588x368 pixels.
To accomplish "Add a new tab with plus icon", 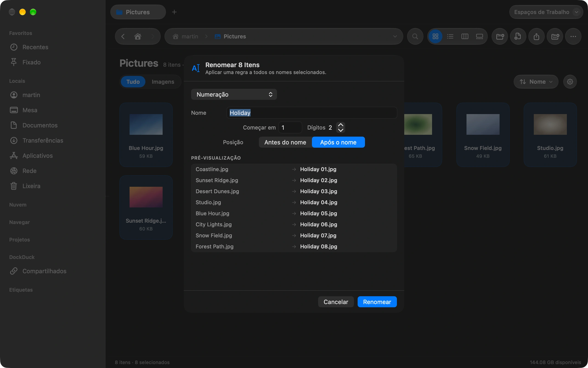I will (x=174, y=12).
